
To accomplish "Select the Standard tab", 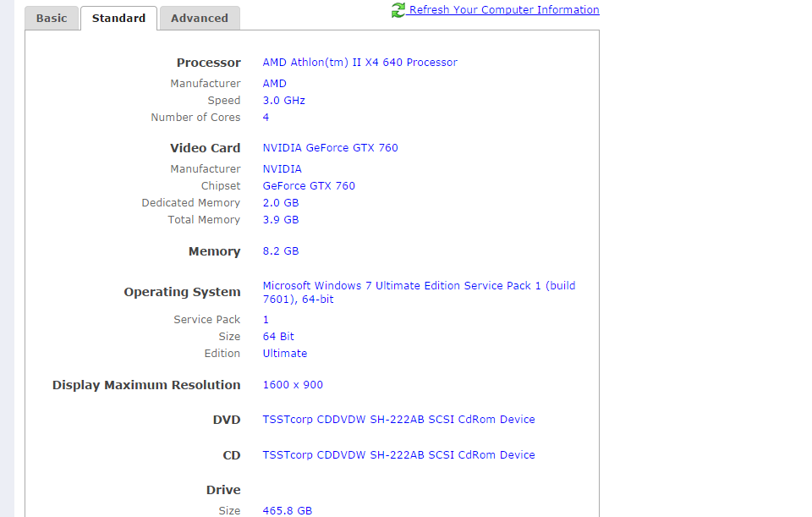I will pos(118,18).
